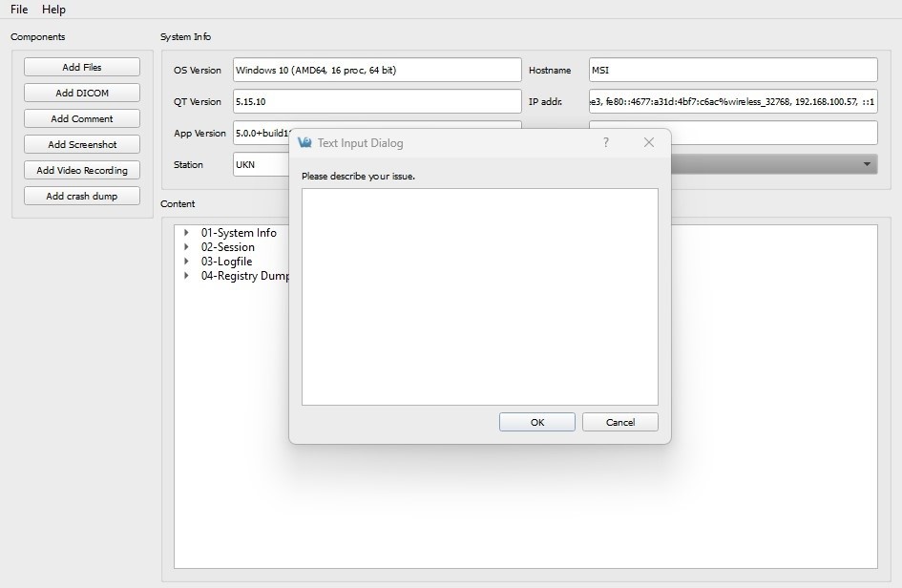902x588 pixels.
Task: Open the dropdown beside the Station row
Action: pos(867,164)
